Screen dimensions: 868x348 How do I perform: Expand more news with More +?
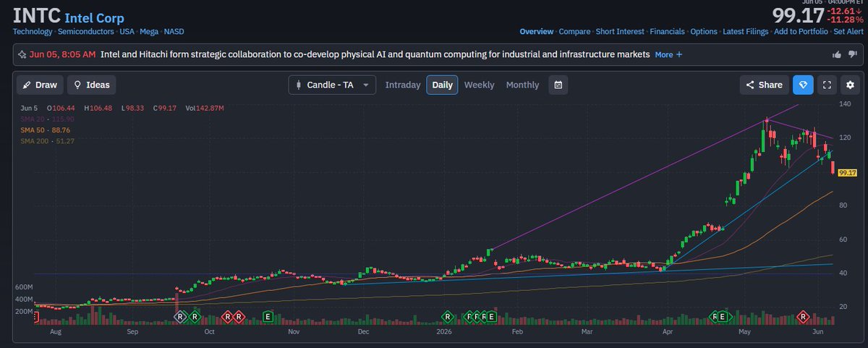coord(668,54)
